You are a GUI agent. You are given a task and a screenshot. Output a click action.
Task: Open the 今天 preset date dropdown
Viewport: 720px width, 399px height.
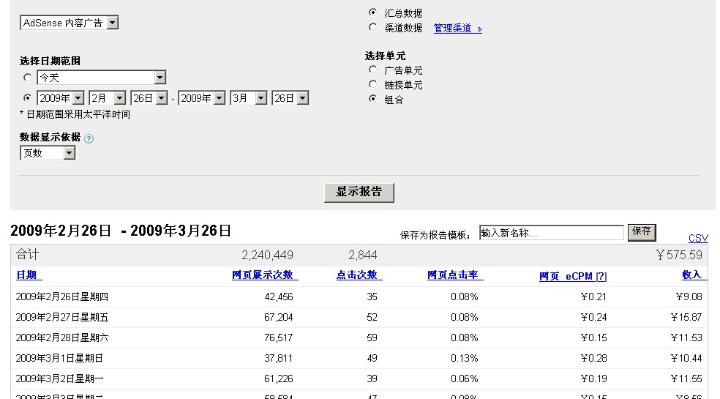click(x=101, y=77)
